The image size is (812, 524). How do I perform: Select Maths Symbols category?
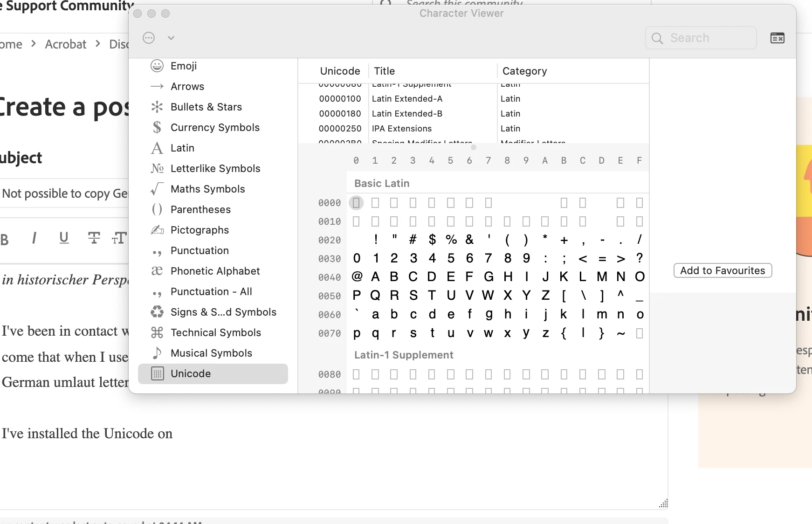click(213, 189)
